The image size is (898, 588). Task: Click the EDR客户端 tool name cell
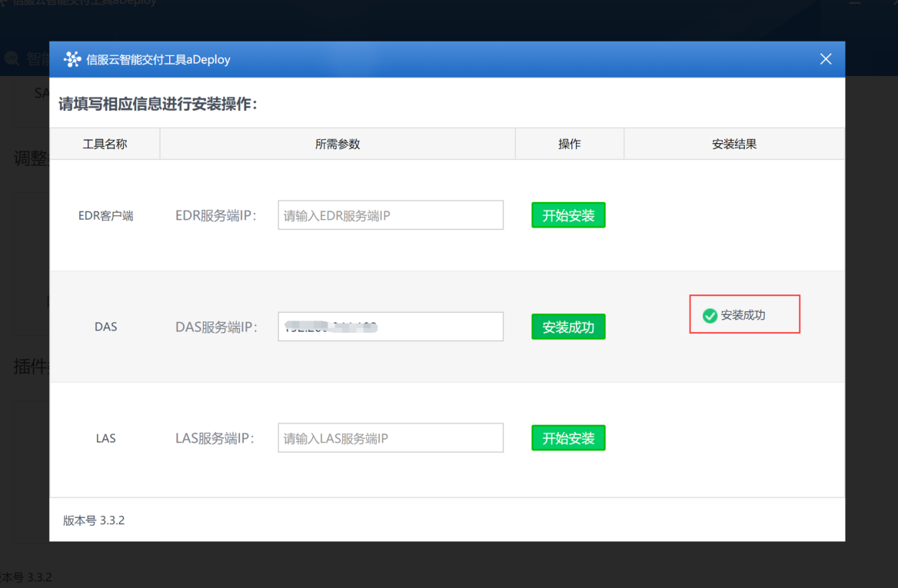[106, 216]
